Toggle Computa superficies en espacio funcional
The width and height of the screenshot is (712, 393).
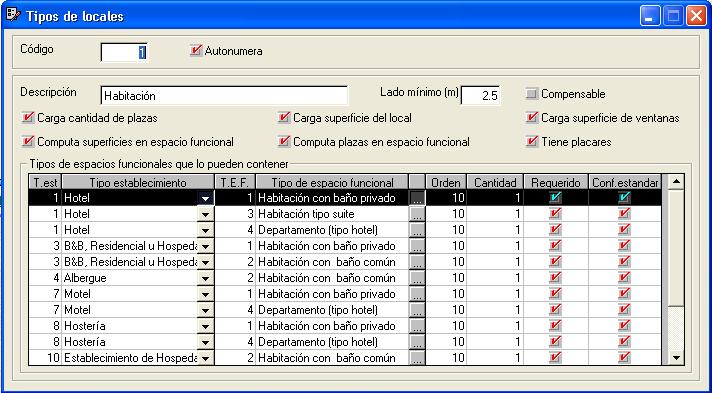[x=28, y=141]
